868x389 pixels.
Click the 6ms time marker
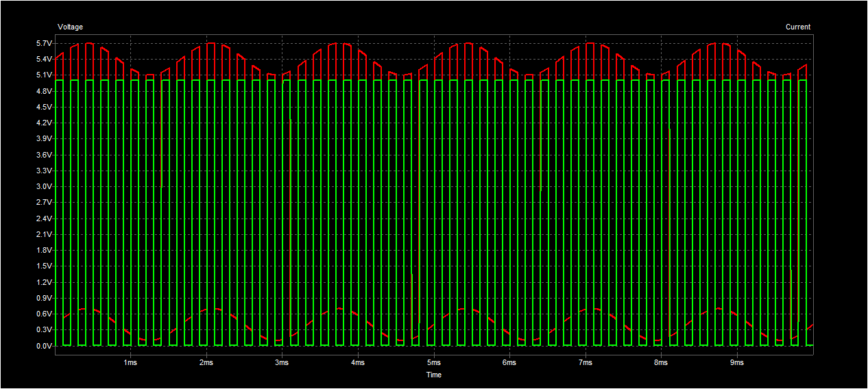click(x=509, y=362)
